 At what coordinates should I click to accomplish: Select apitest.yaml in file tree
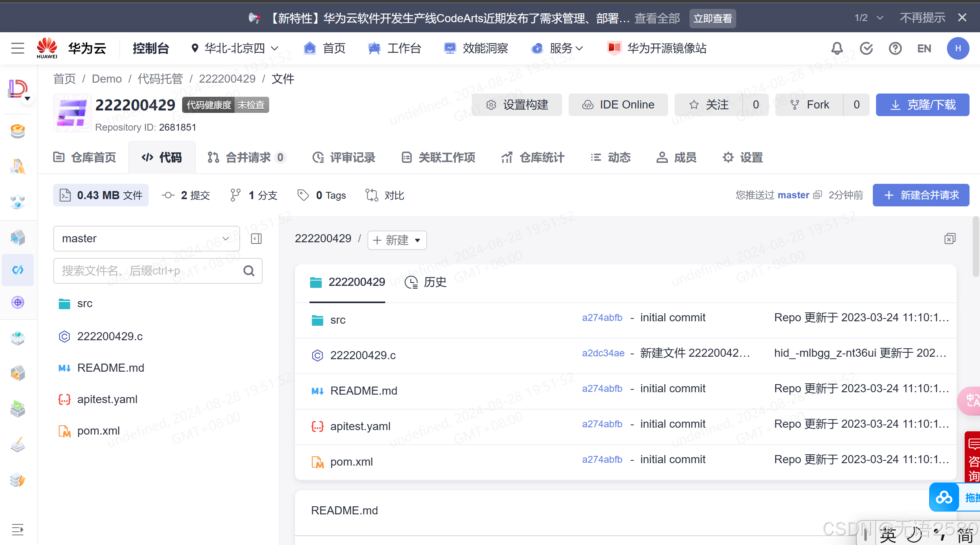point(107,399)
